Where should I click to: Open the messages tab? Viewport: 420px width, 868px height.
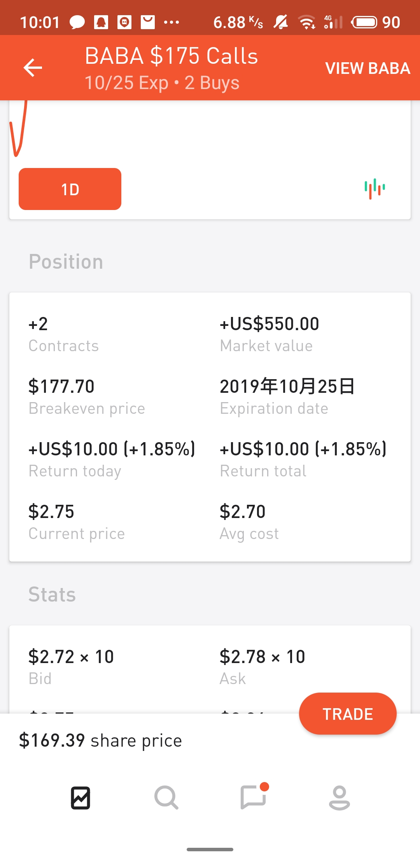tap(254, 797)
